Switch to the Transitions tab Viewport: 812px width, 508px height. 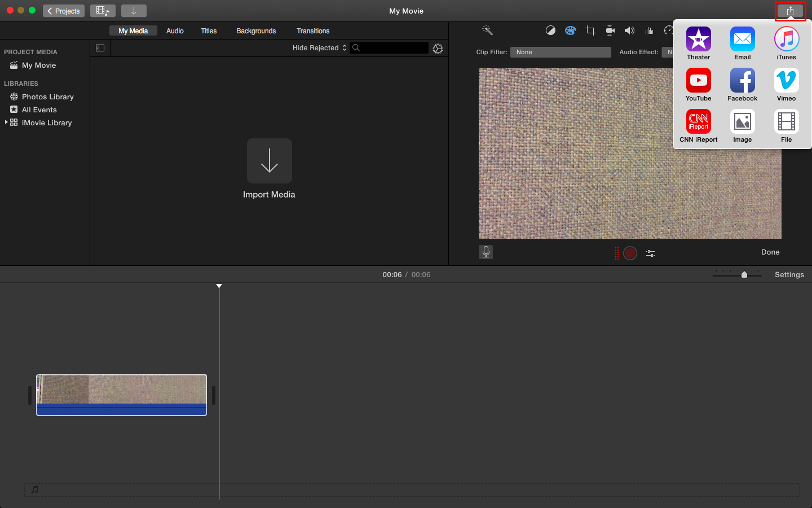313,31
